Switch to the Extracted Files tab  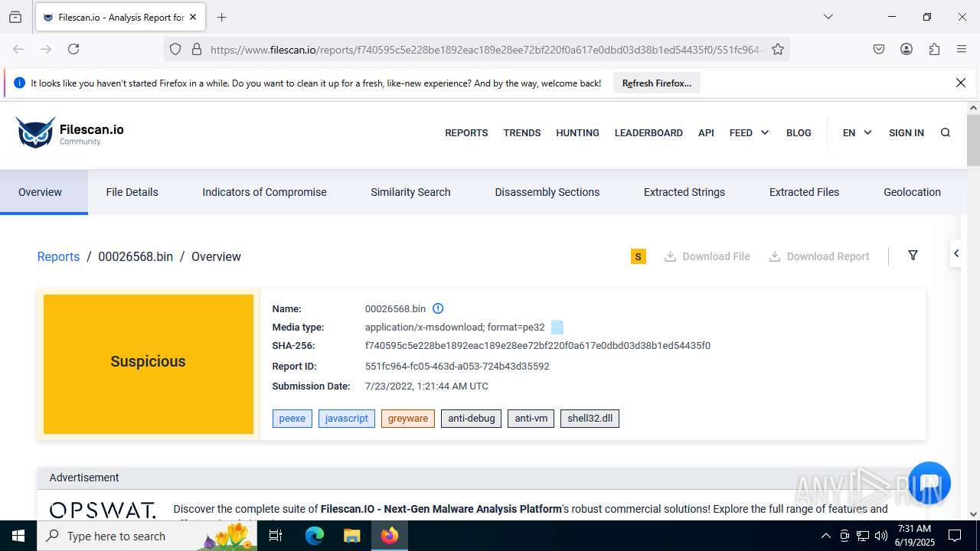click(x=804, y=192)
